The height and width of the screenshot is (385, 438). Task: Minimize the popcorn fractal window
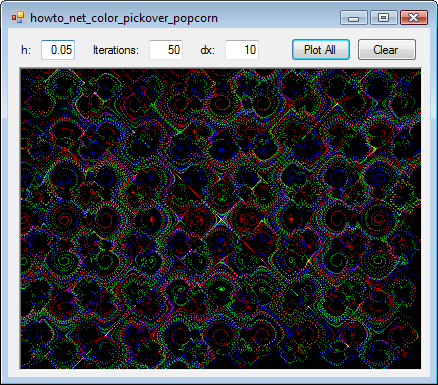354,18
